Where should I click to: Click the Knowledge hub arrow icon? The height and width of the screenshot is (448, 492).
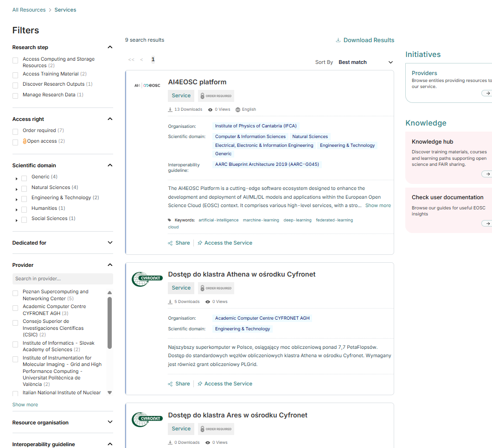click(487, 174)
